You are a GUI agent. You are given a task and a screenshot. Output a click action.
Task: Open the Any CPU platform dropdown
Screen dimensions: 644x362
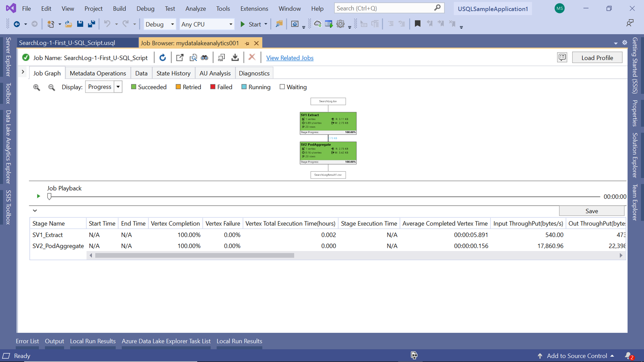(x=231, y=24)
